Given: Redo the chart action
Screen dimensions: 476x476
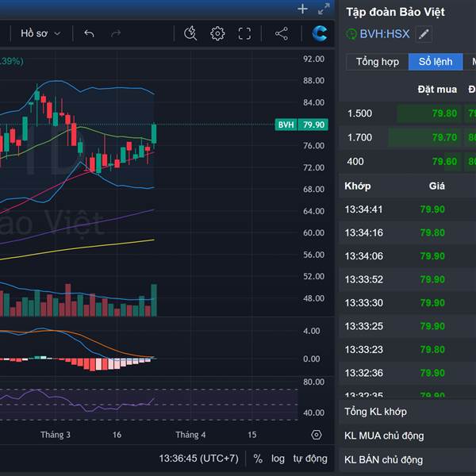Looking at the screenshot, I should 116,33.
